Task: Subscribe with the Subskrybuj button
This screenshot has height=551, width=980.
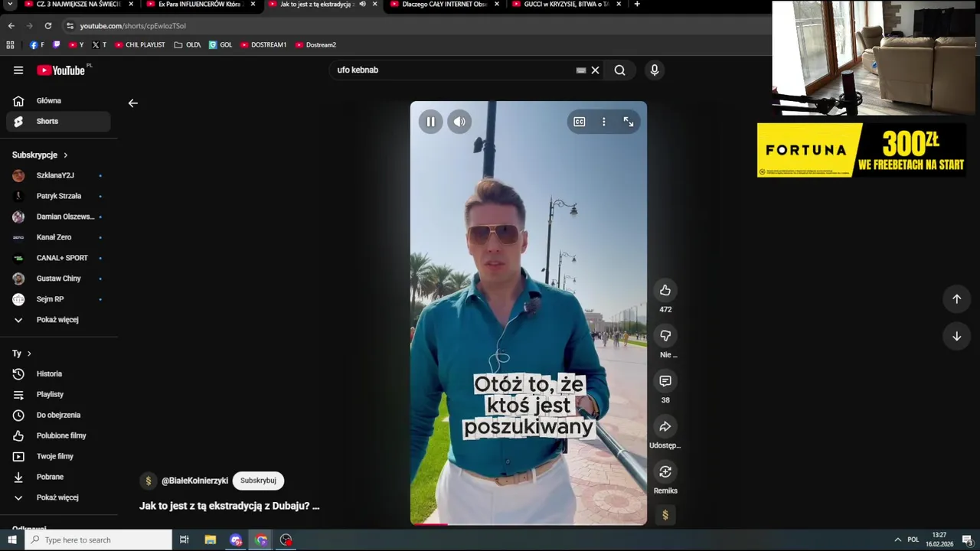Action: pyautogui.click(x=258, y=481)
